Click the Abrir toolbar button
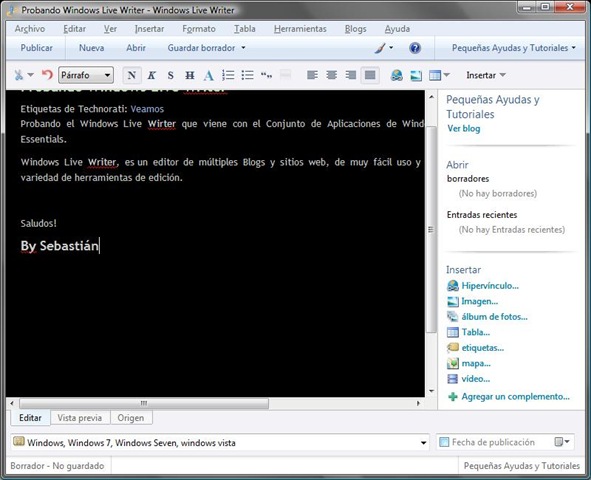591x480 pixels. 136,48
